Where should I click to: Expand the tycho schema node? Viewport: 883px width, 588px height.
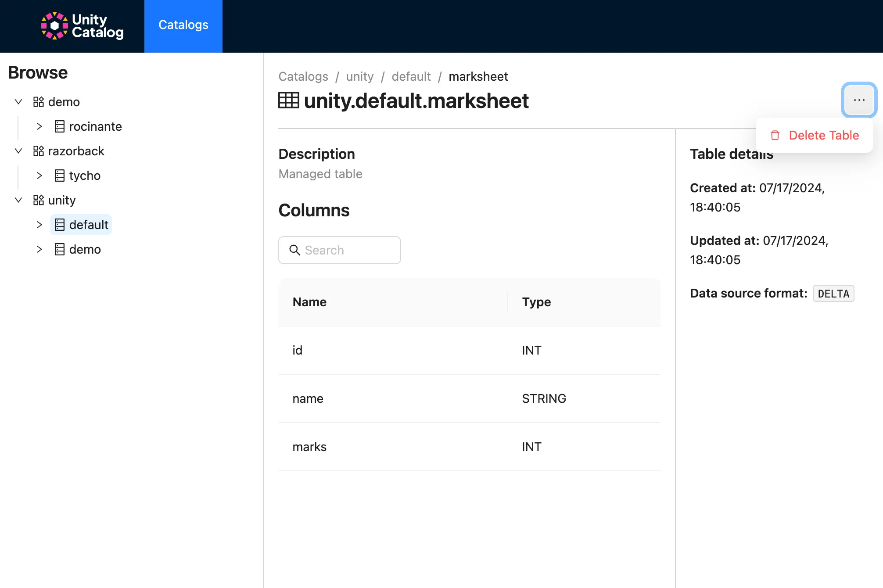tap(39, 176)
